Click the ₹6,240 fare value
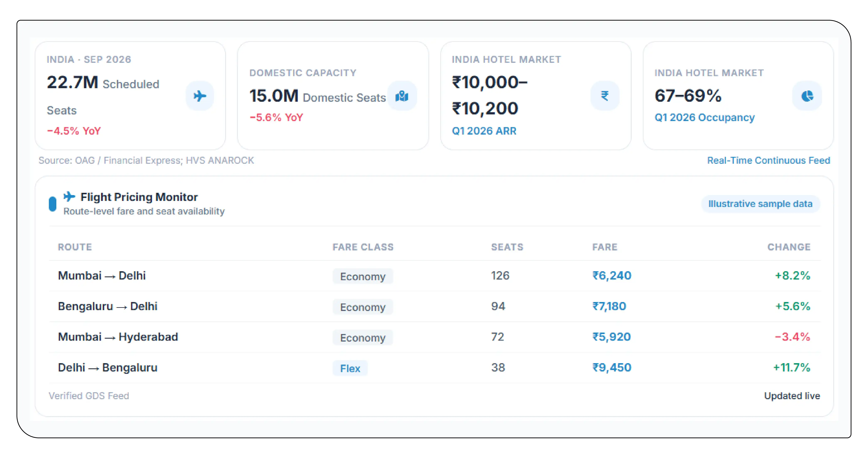This screenshot has height=458, width=868. coord(612,276)
